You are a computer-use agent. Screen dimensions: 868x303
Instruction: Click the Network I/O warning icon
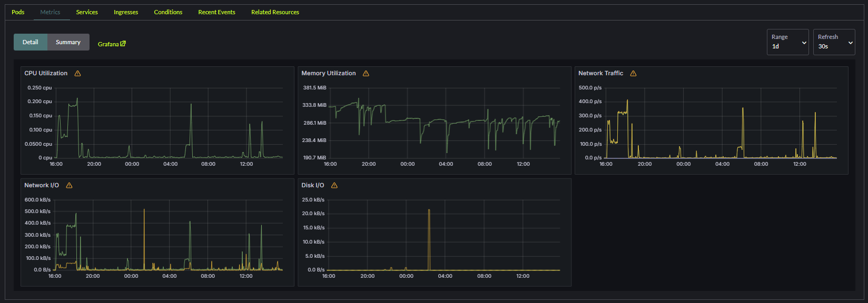(x=69, y=186)
